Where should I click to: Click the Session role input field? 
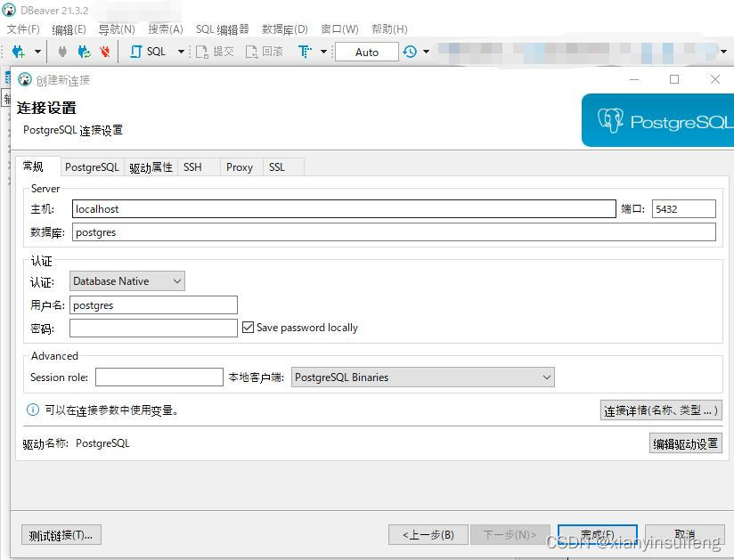point(159,377)
